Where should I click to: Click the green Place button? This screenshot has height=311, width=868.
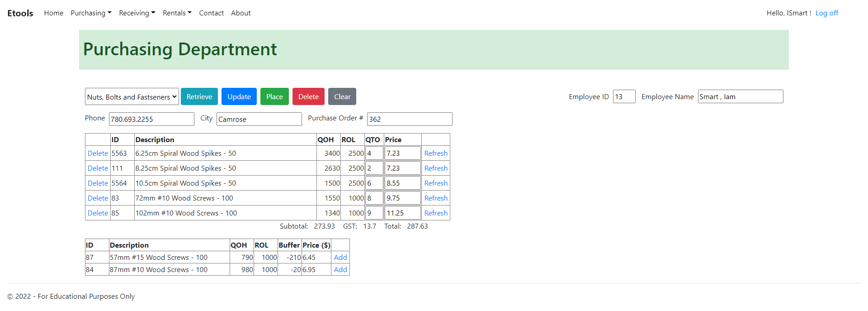(274, 97)
